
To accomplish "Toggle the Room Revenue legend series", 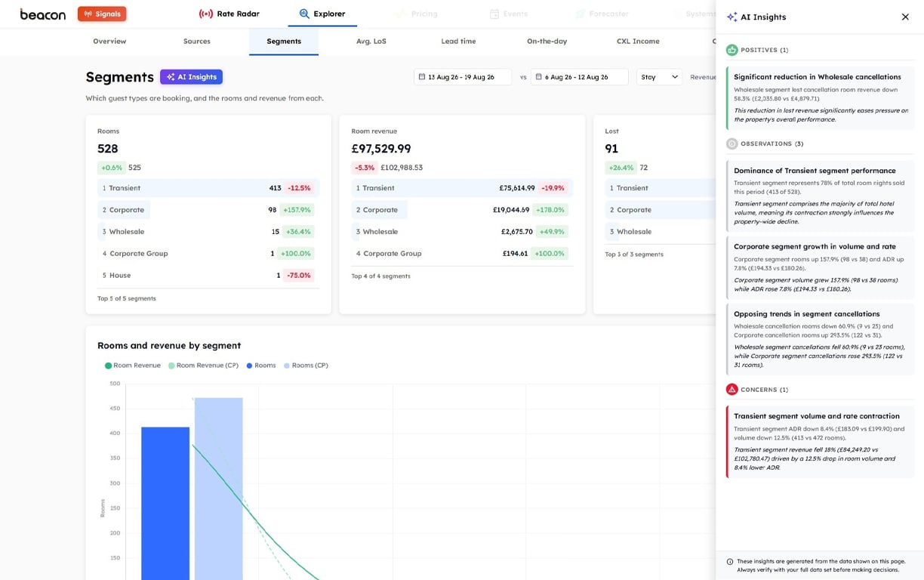I will [133, 366].
